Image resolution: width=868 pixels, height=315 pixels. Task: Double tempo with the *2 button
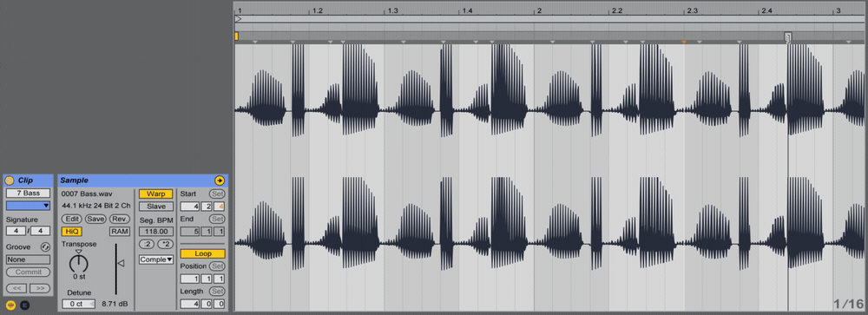[165, 244]
